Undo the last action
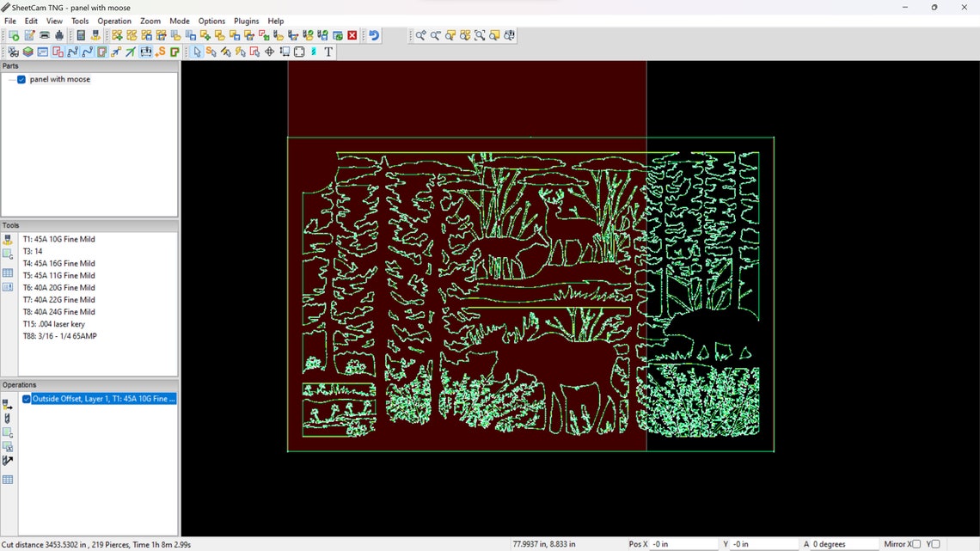 pos(375,35)
